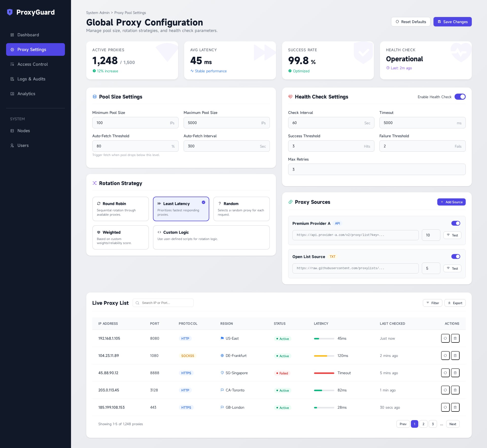Click the trash icon for 45.88.90.12
Image resolution: width=487 pixels, height=448 pixels.
455,373
